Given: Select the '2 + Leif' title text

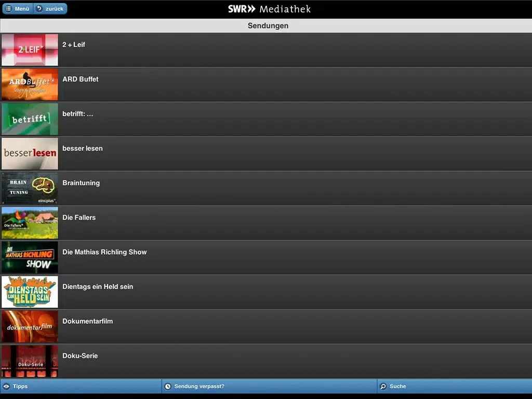Looking at the screenshot, I should [74, 45].
